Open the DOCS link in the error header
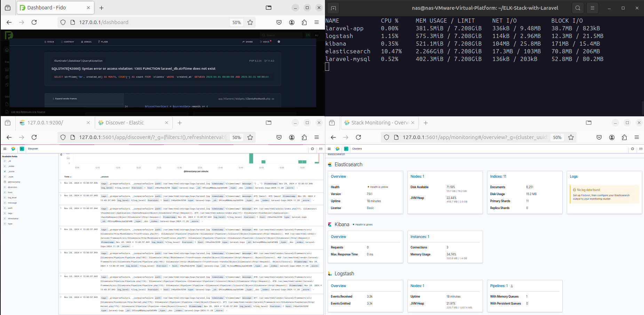This screenshot has height=315, width=644. pos(265,42)
